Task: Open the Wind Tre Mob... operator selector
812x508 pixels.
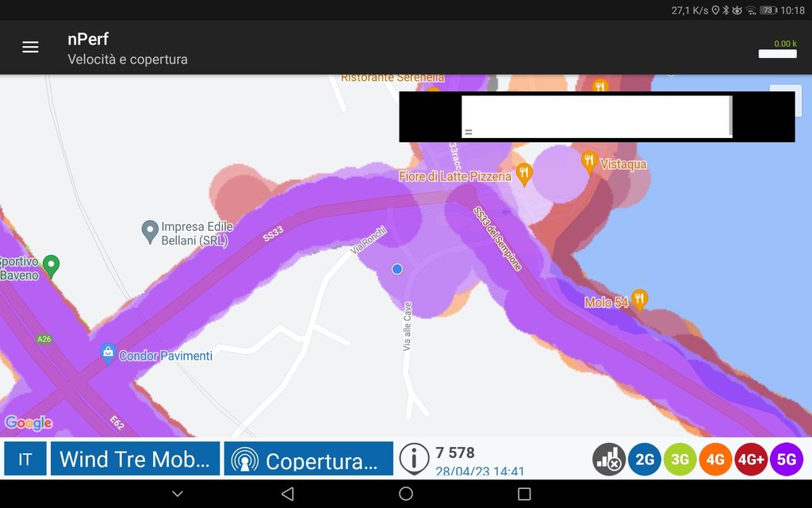Action: click(135, 459)
